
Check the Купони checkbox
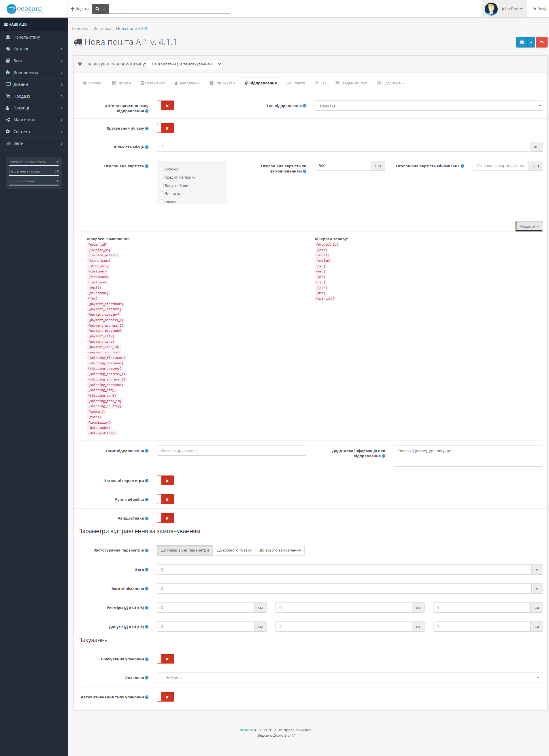click(x=162, y=169)
